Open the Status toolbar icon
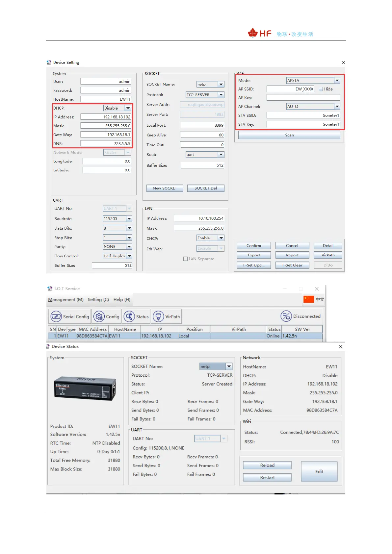This screenshot has width=392, height=554. pyautogui.click(x=129, y=316)
